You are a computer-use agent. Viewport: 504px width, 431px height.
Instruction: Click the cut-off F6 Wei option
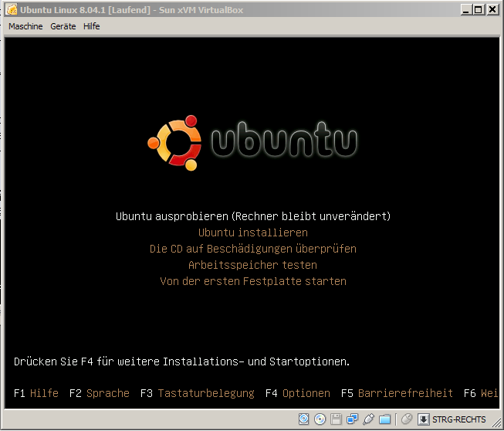tap(481, 393)
